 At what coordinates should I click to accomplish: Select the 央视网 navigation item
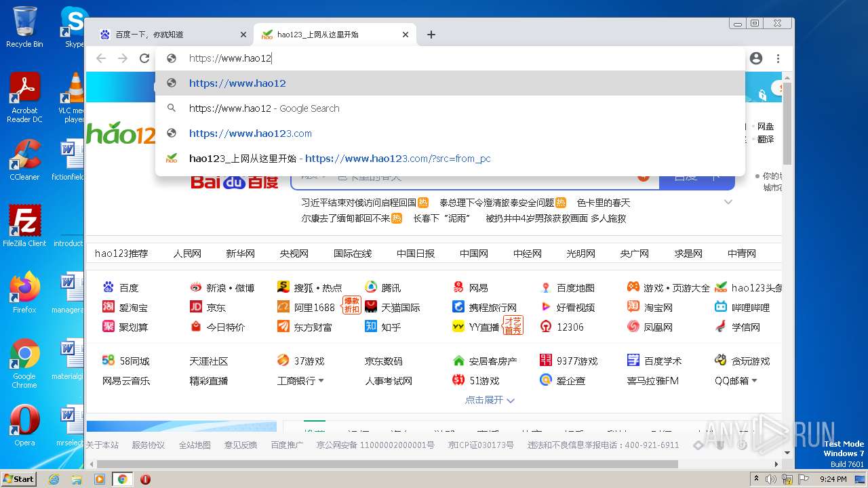[294, 253]
